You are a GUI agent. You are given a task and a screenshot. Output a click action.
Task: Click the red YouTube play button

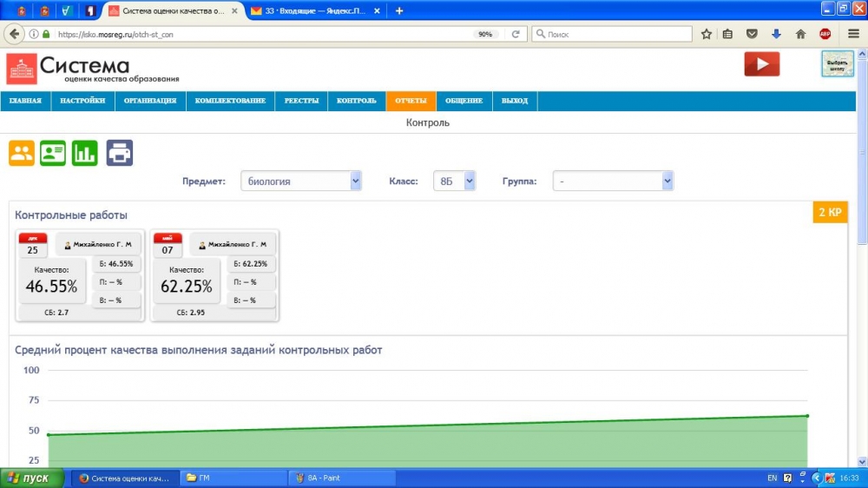coord(762,64)
